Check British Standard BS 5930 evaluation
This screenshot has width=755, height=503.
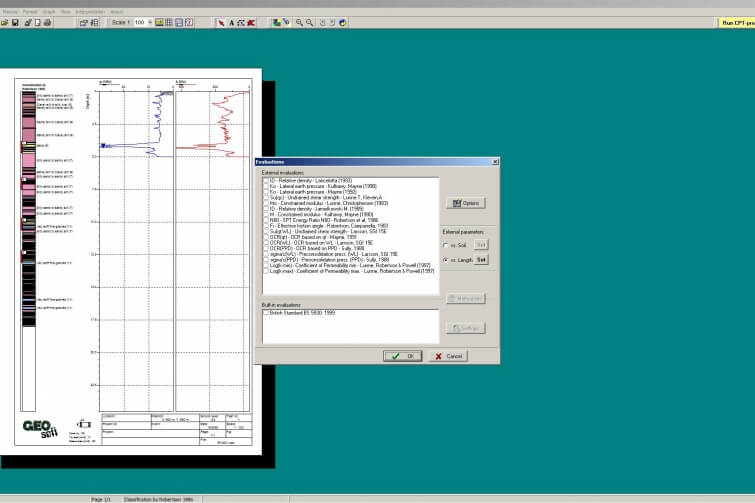coord(265,313)
